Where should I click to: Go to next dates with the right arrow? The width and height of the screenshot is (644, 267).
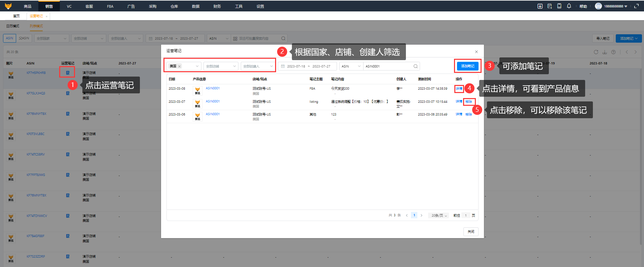(636, 52)
